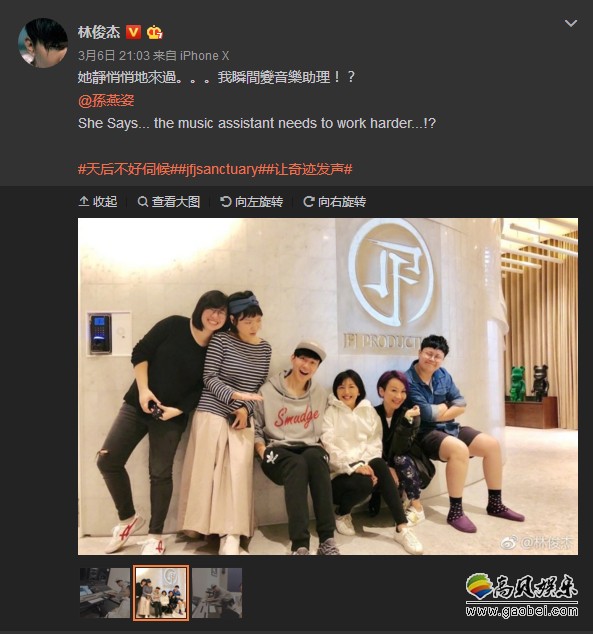Select the third photo thumbnail

[217, 593]
